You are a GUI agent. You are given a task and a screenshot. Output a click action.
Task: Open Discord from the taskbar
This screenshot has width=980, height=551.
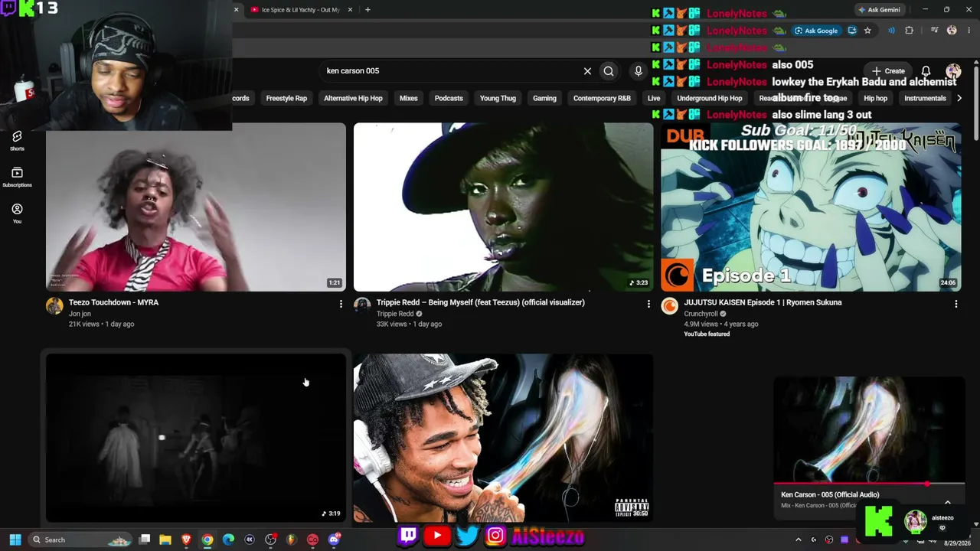point(334,540)
